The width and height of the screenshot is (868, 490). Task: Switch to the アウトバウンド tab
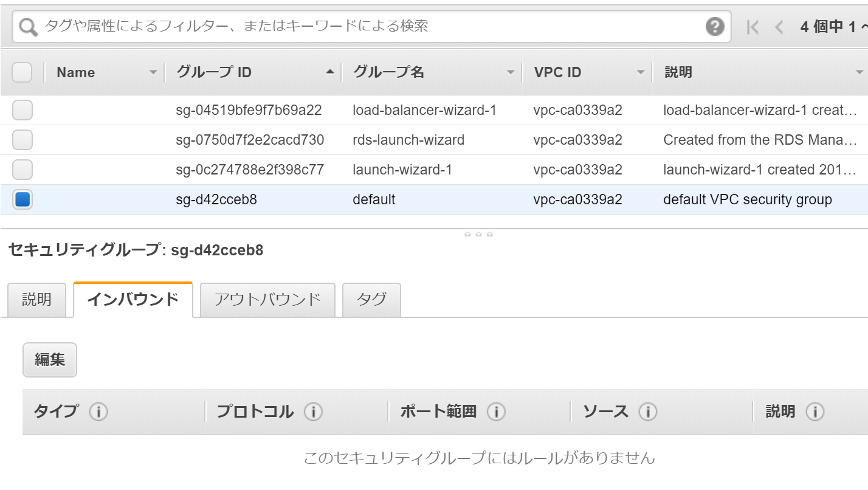[267, 300]
